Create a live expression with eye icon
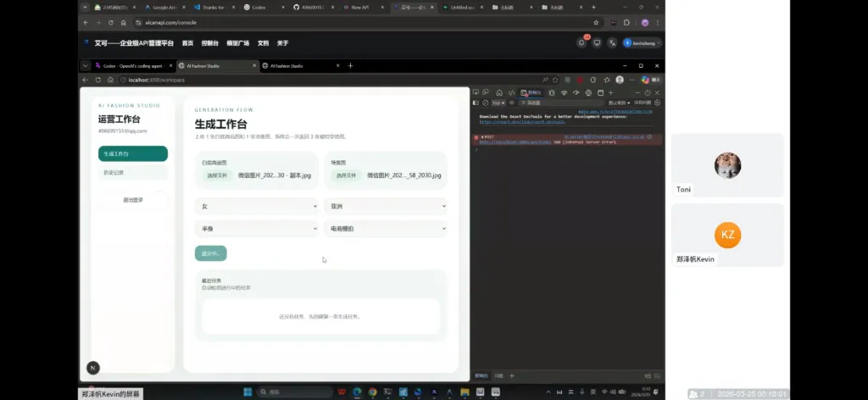The height and width of the screenshot is (400, 868). (512, 103)
